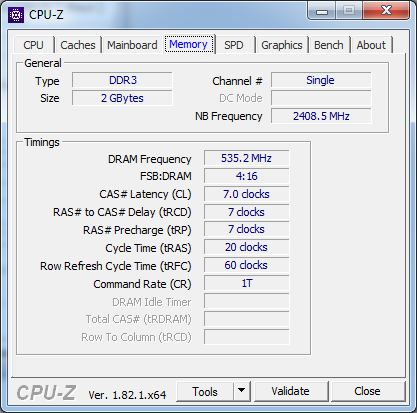417x413 pixels.
Task: Click the empty Total CAS# (tRDRAM) field
Action: pos(247,320)
